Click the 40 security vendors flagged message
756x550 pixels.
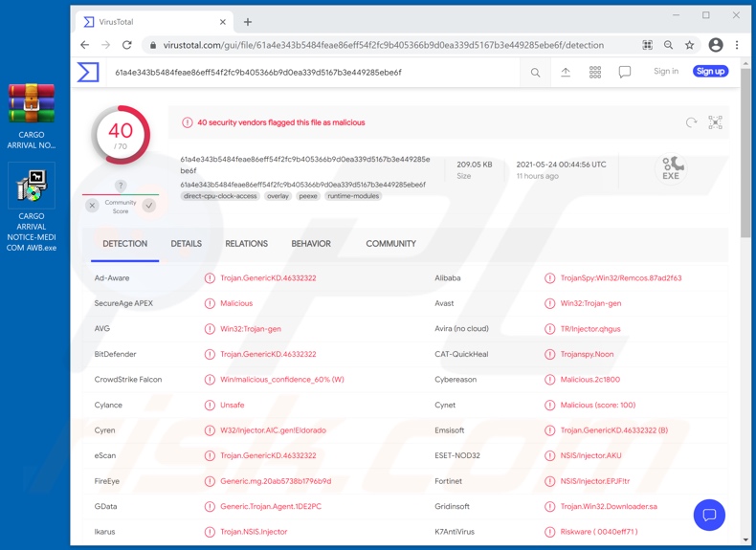point(281,122)
